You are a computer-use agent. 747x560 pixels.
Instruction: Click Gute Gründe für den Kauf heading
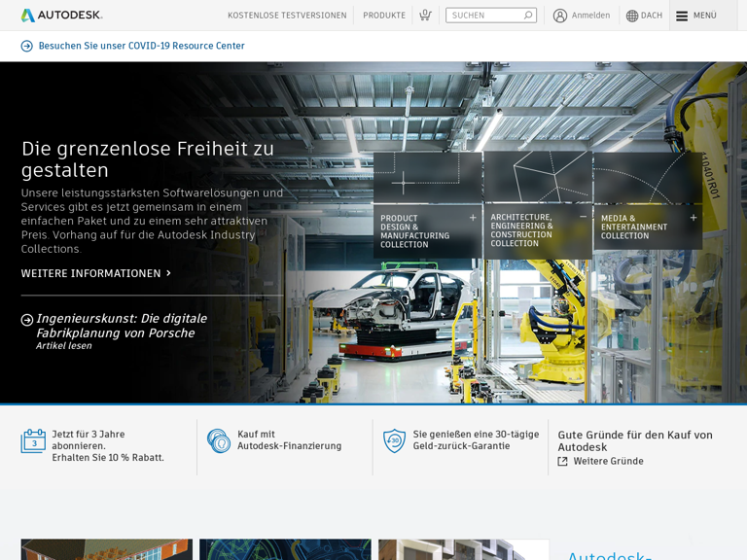635,441
